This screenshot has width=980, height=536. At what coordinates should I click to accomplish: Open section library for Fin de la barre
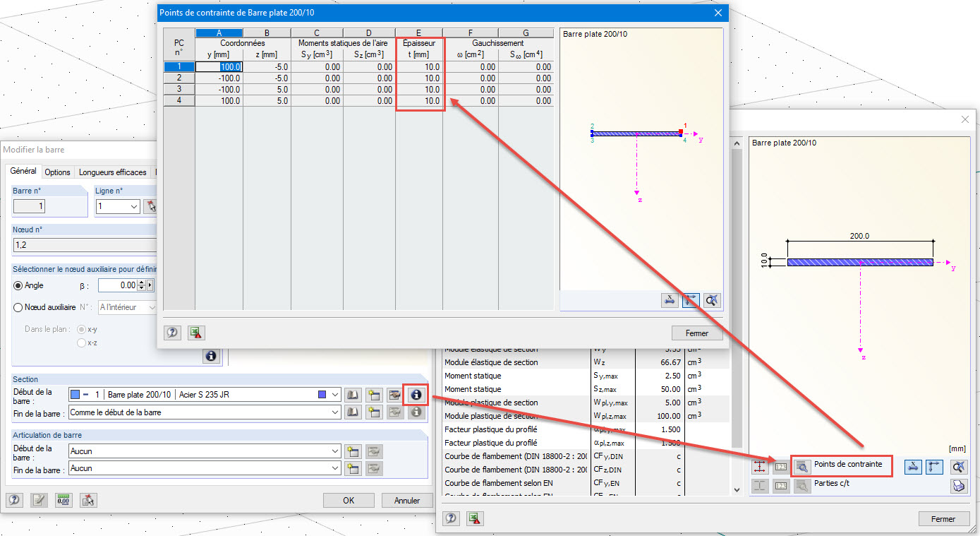tap(353, 412)
